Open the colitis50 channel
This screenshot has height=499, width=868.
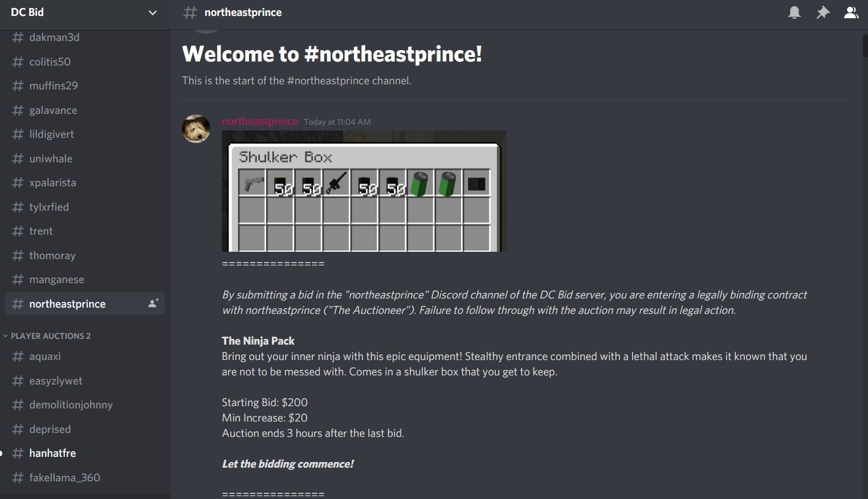85,62
